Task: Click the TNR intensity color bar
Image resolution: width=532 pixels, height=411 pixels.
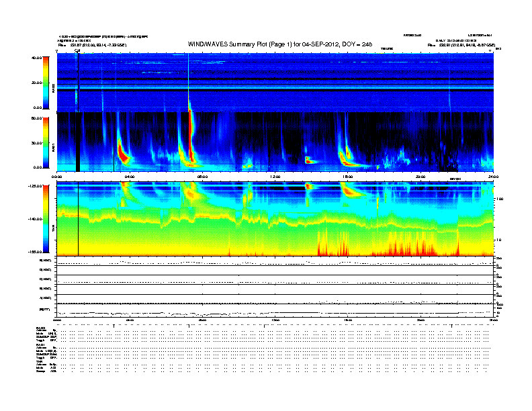Action: (x=46, y=219)
